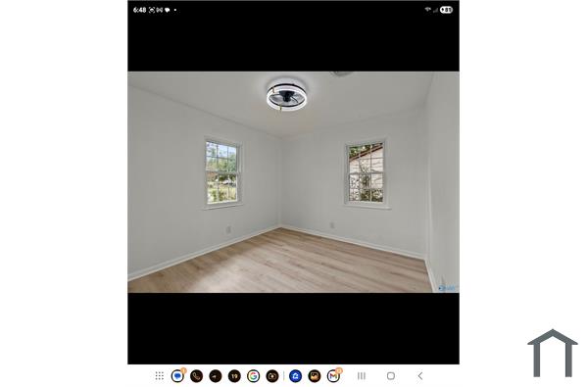Open the Messages app in taskbar
588x387 pixels.
177,376
